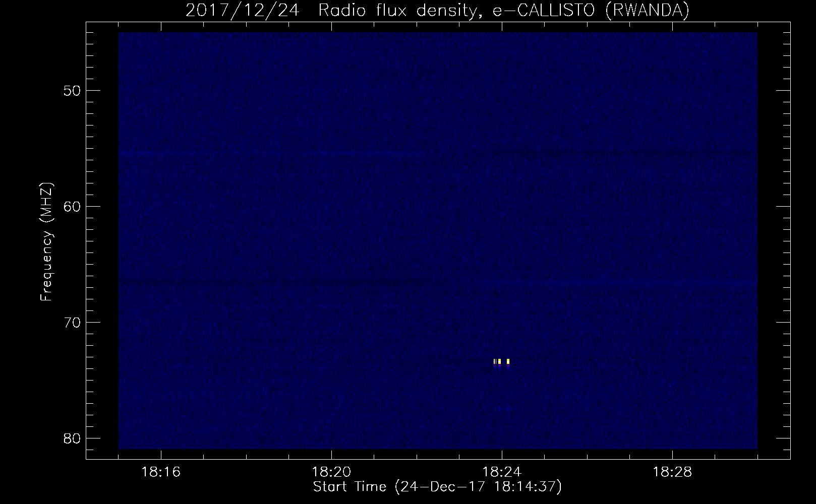Image resolution: width=816 pixels, height=504 pixels.
Task: Click the bright yellow burst near 73 MHz
Action: pos(502,361)
